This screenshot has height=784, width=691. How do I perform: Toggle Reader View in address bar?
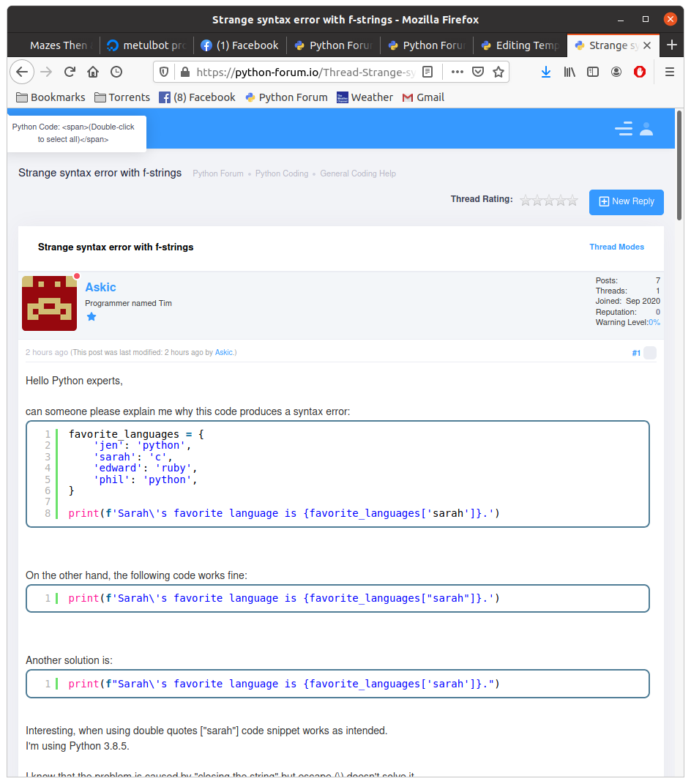428,72
